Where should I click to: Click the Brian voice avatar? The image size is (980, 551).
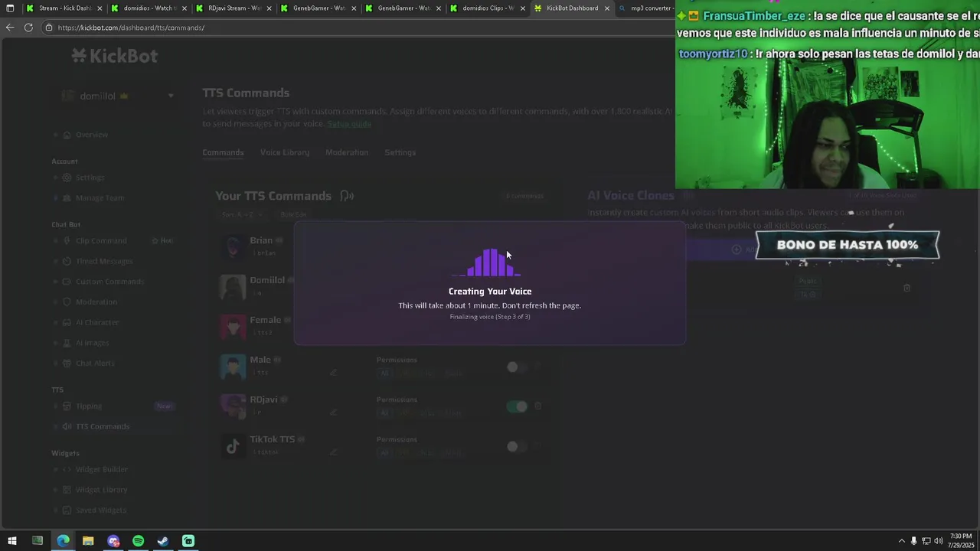[x=233, y=247]
